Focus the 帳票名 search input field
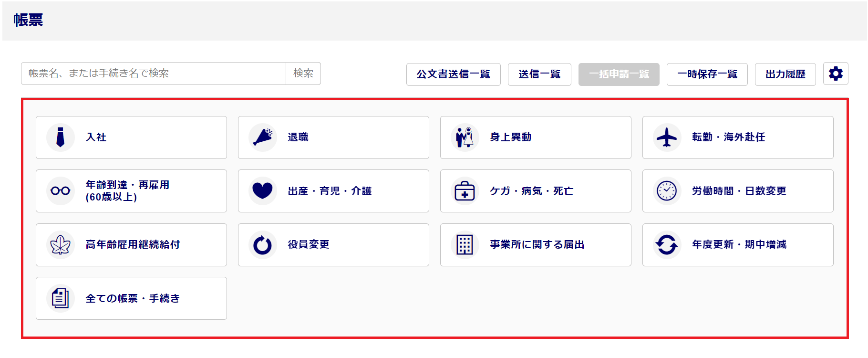Image resolution: width=868 pixels, height=358 pixels. pyautogui.click(x=154, y=74)
